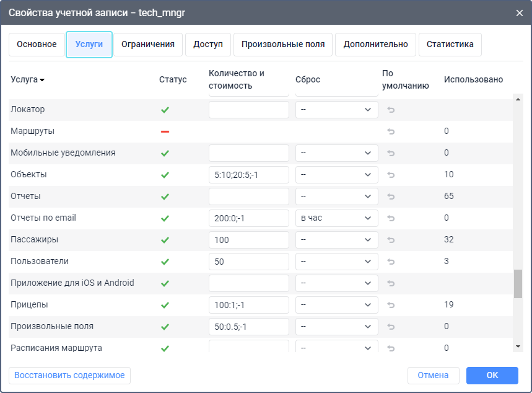
Task: Toggle status of Мобильные уведомления service
Action: [165, 153]
